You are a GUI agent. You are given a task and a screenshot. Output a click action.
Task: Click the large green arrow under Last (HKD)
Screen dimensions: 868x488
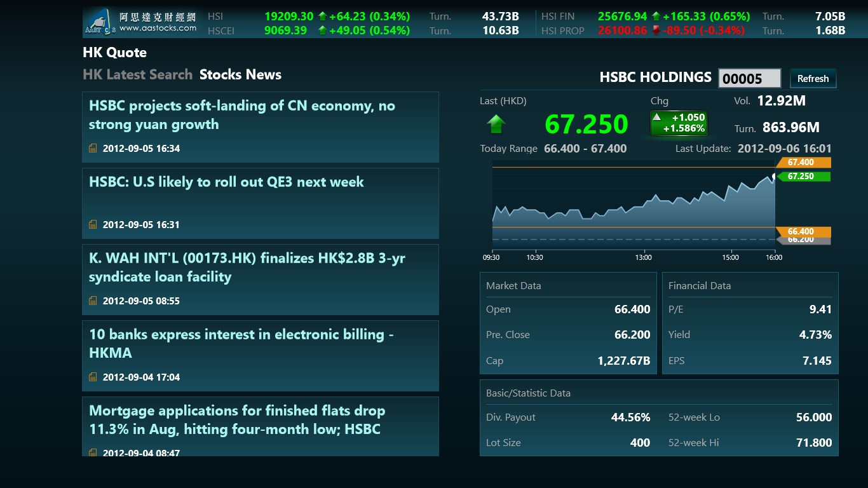click(496, 124)
